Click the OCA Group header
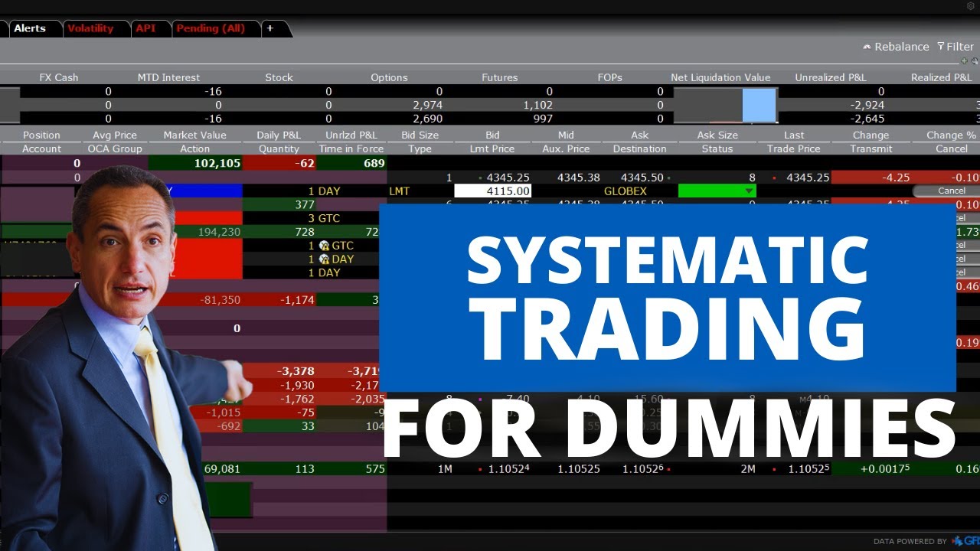Image resolution: width=980 pixels, height=551 pixels. (115, 149)
